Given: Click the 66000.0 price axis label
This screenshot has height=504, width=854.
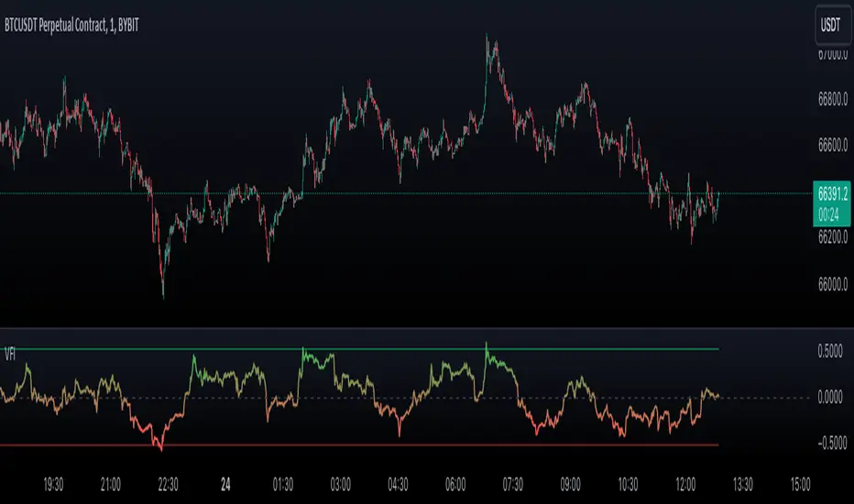Looking at the screenshot, I should [x=832, y=286].
